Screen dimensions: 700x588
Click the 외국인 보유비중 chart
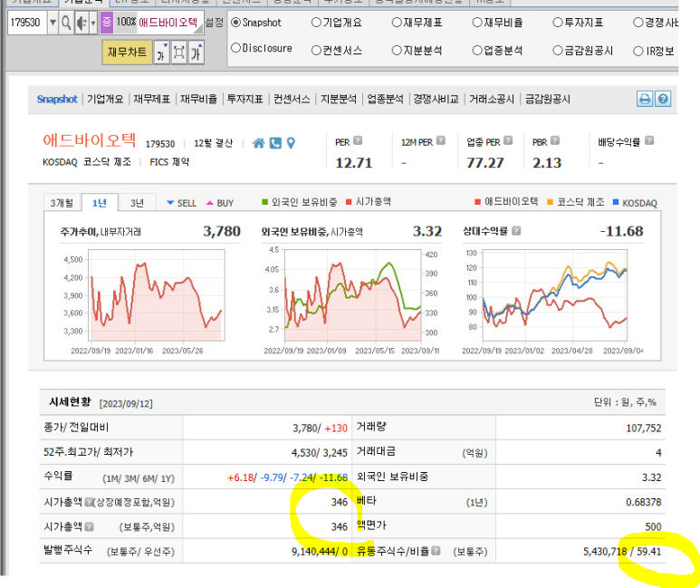352,295
